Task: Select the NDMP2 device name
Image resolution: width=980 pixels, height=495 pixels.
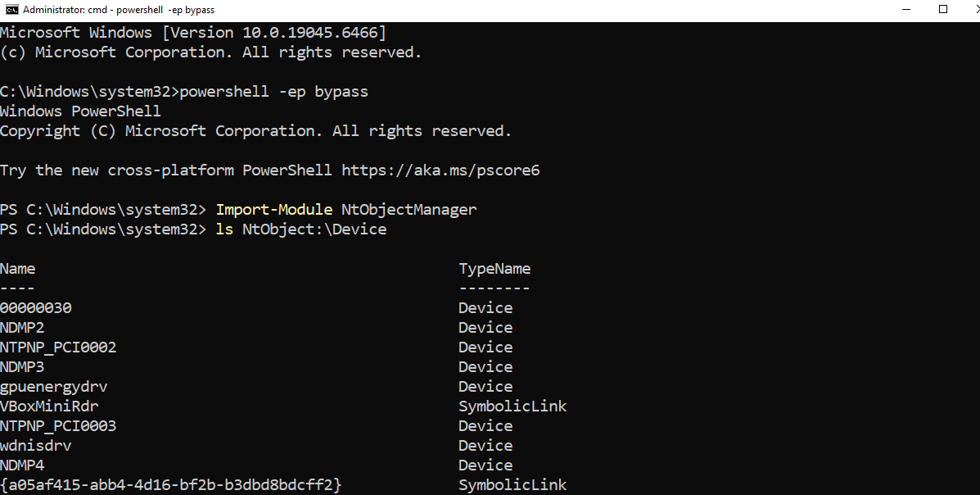Action: click(22, 328)
